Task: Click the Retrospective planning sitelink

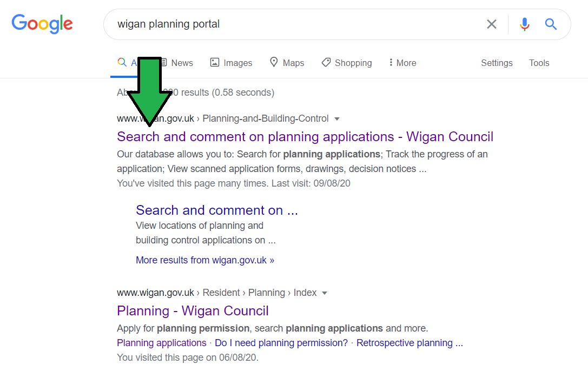Action: tap(409, 343)
